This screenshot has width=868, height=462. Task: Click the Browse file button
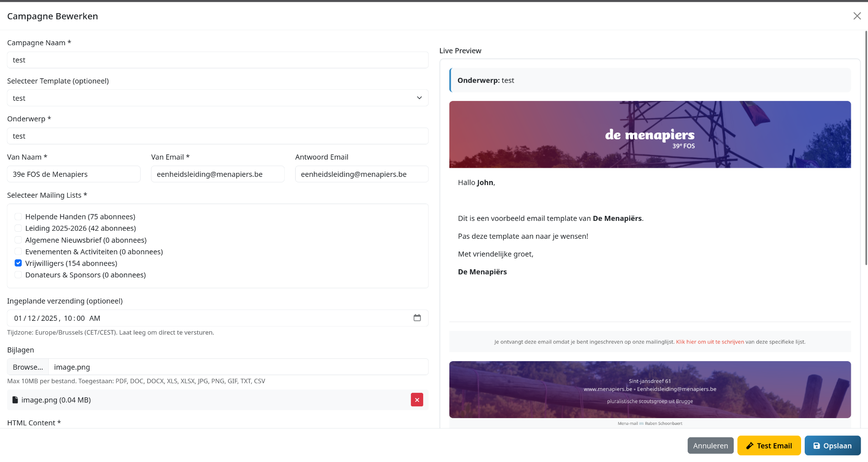[x=28, y=367]
